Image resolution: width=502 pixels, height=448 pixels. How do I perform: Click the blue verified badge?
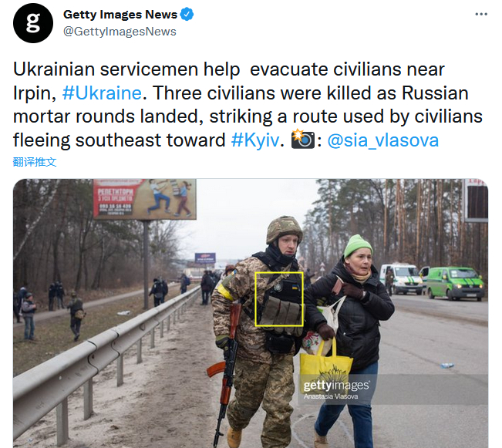[187, 15]
